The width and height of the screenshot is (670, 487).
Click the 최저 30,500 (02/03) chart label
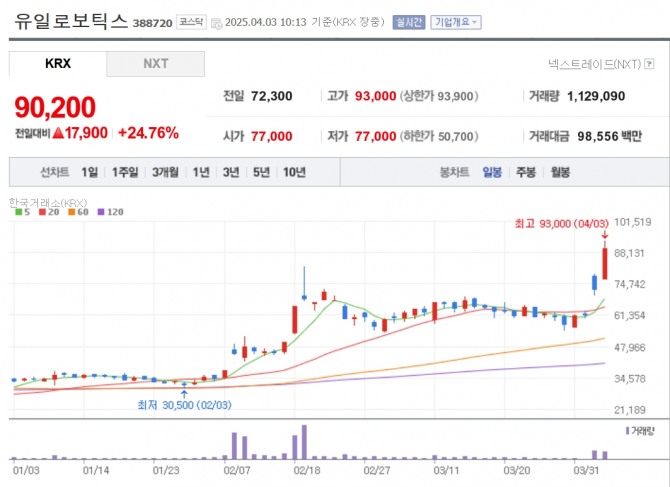tap(184, 405)
